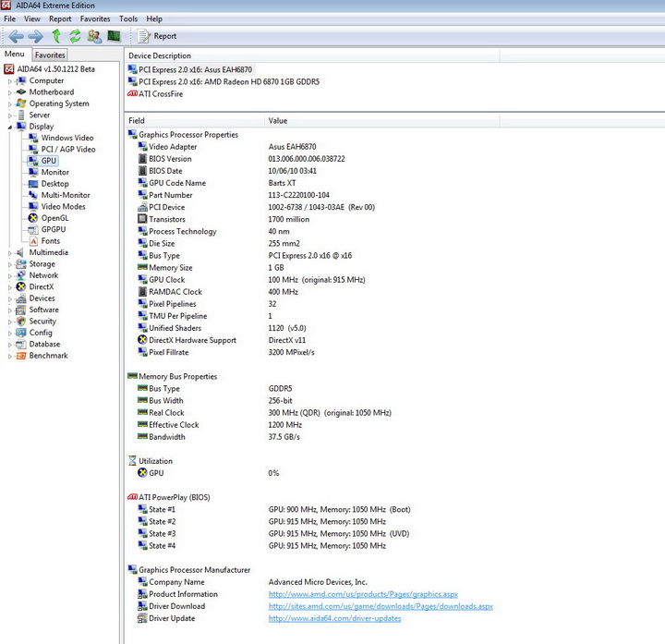
Task: Open the AMD driver downloads link
Action: click(381, 606)
